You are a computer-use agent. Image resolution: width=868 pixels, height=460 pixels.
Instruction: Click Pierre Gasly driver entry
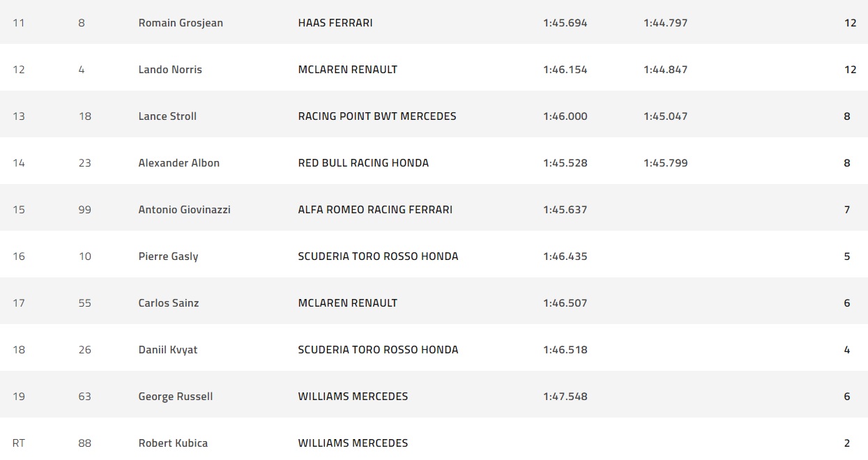tap(168, 256)
